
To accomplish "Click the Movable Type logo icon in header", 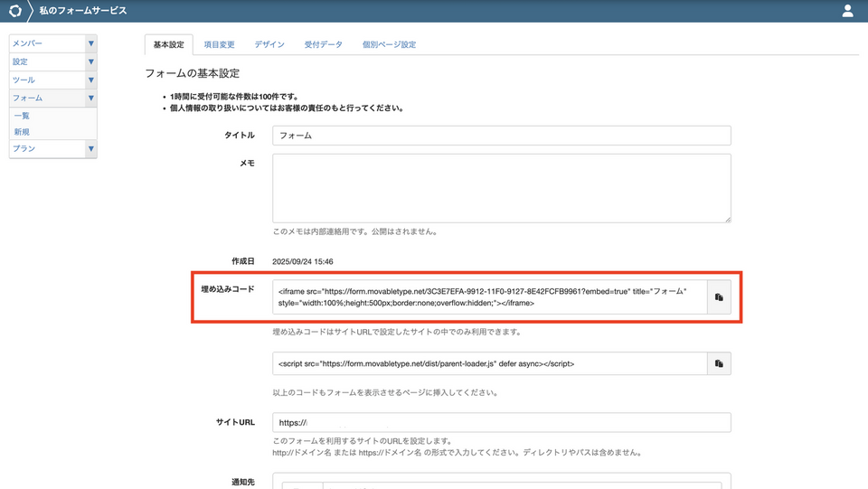I will [15, 11].
